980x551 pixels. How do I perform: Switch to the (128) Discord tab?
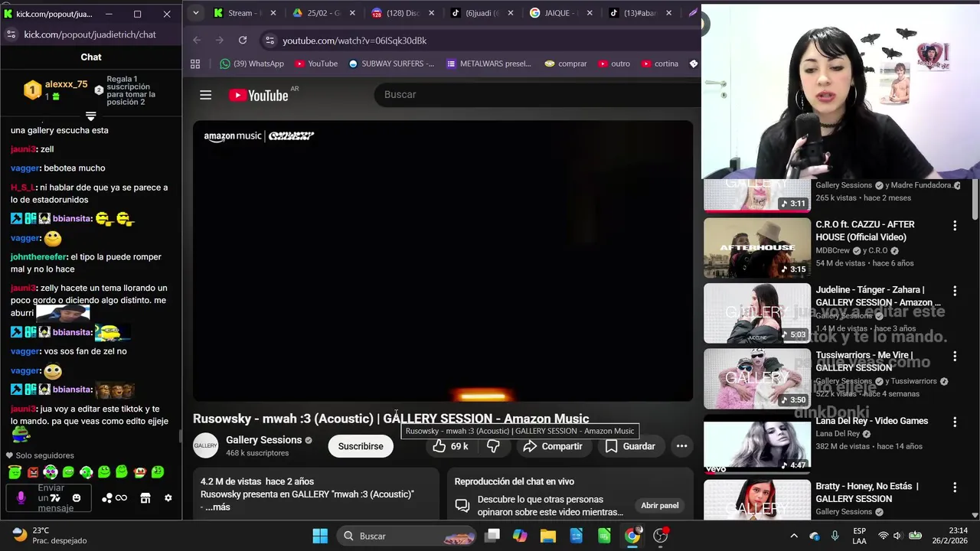(401, 13)
